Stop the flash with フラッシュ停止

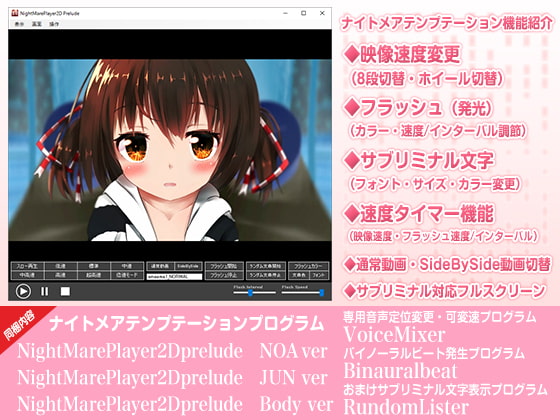224,275
